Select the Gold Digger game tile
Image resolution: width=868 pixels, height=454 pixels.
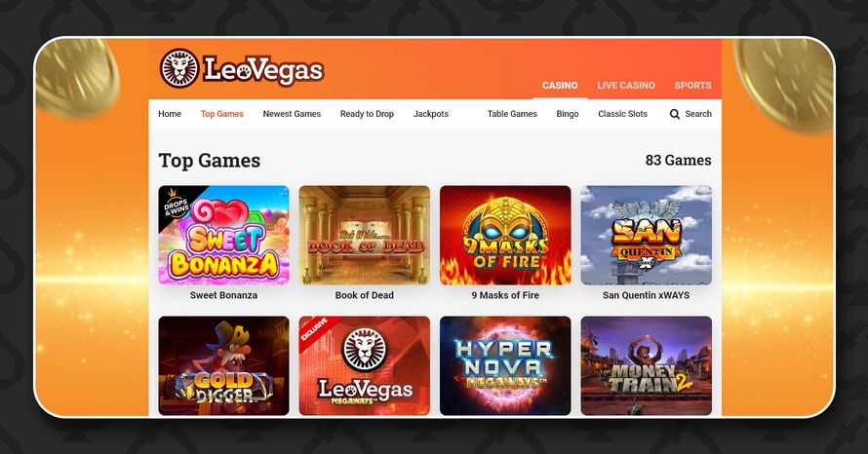pos(223,365)
